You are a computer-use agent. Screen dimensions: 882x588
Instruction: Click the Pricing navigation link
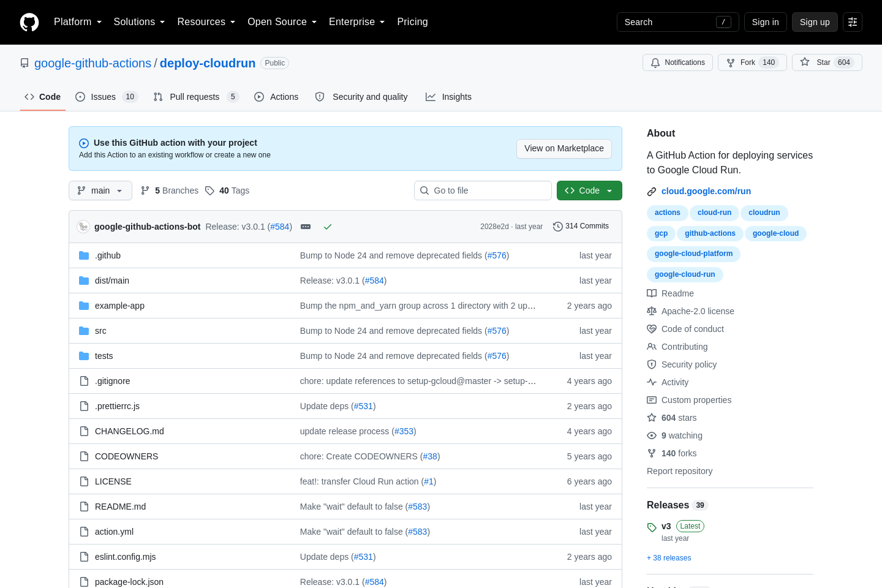click(412, 22)
